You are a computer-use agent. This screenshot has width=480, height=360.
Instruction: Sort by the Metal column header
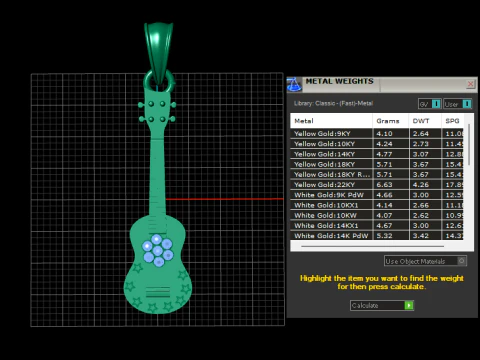point(331,121)
